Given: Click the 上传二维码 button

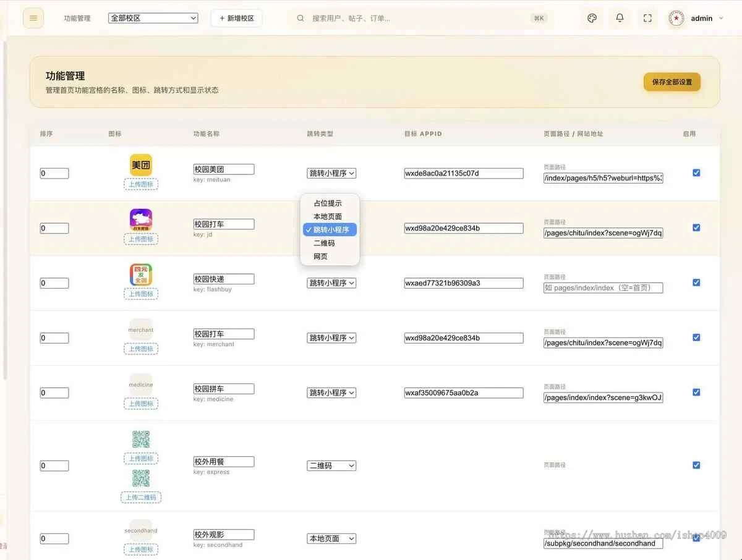Looking at the screenshot, I should (x=141, y=497).
